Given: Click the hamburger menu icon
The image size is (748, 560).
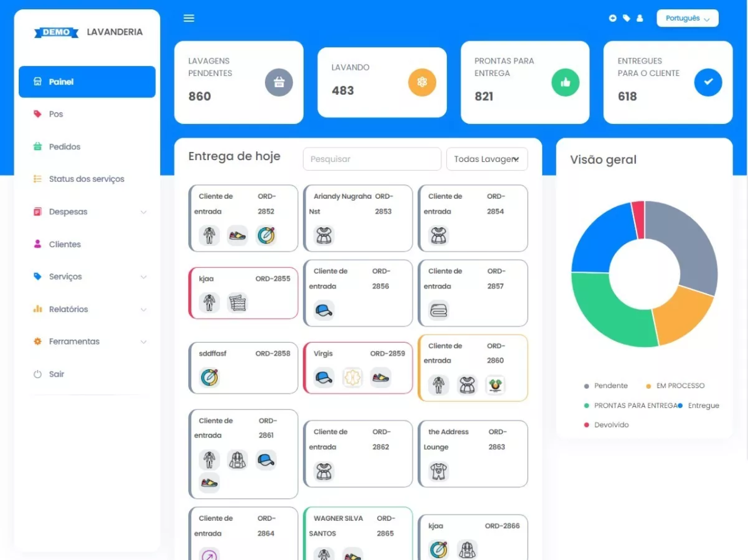Looking at the screenshot, I should pos(189,18).
